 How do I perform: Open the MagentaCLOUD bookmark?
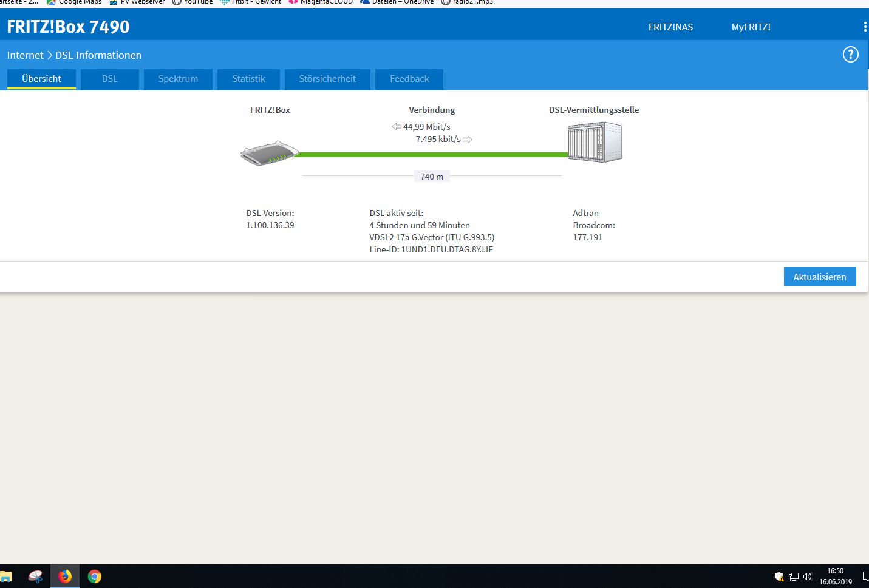tap(321, 2)
